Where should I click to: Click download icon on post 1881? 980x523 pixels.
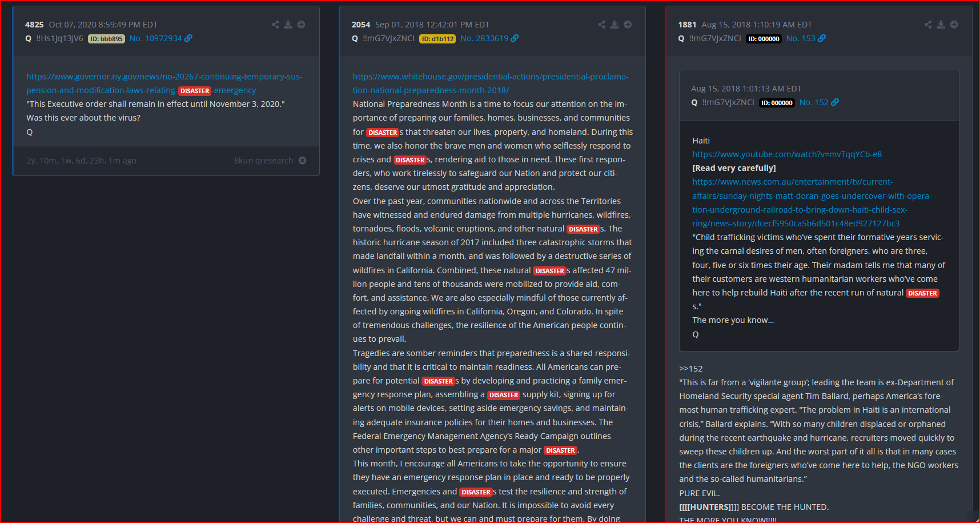(941, 25)
